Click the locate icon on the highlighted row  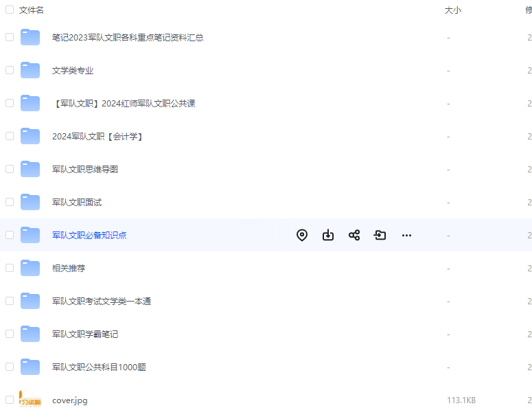(301, 235)
